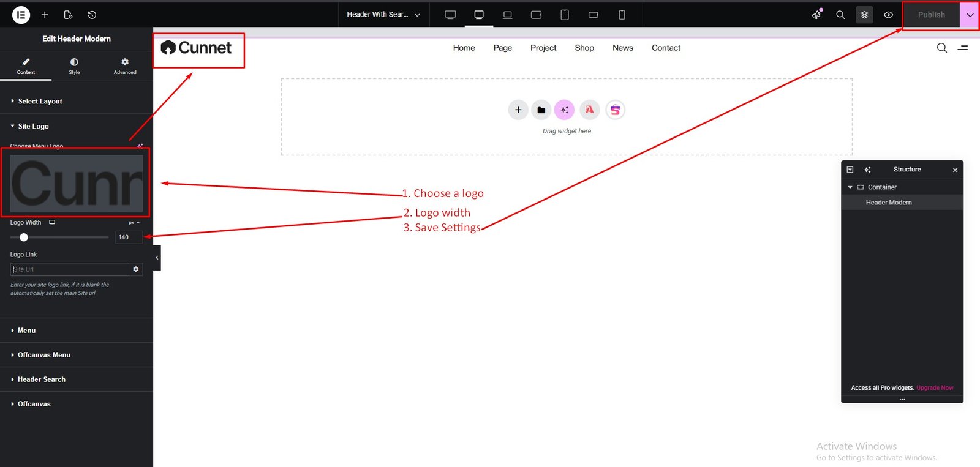Switch to the Style tab
The width and height of the screenshot is (980, 467).
coord(74,65)
